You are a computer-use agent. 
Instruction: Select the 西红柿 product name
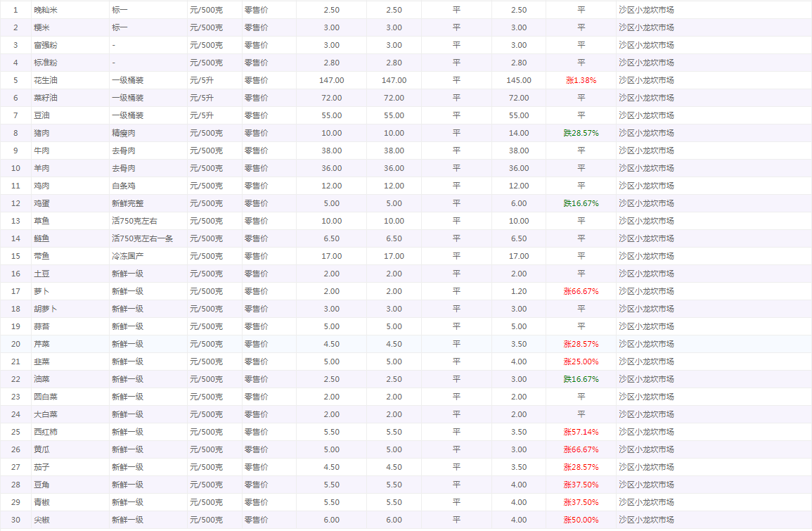tap(46, 432)
